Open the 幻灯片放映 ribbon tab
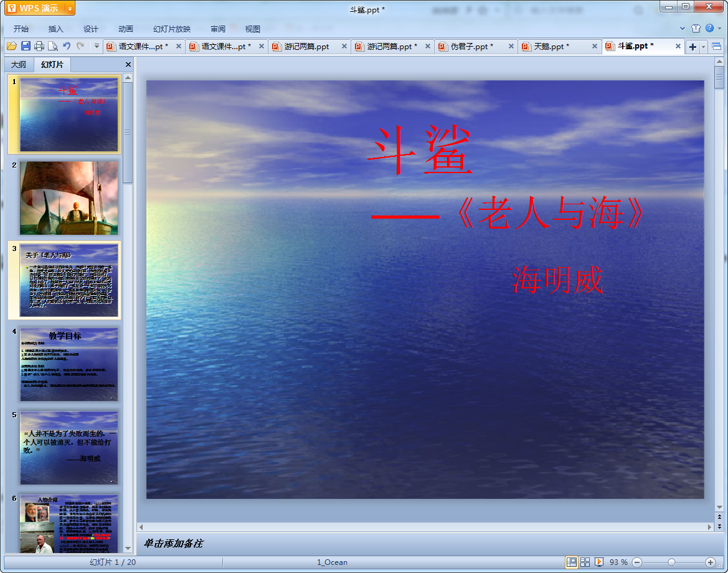The height and width of the screenshot is (573, 728). point(172,29)
